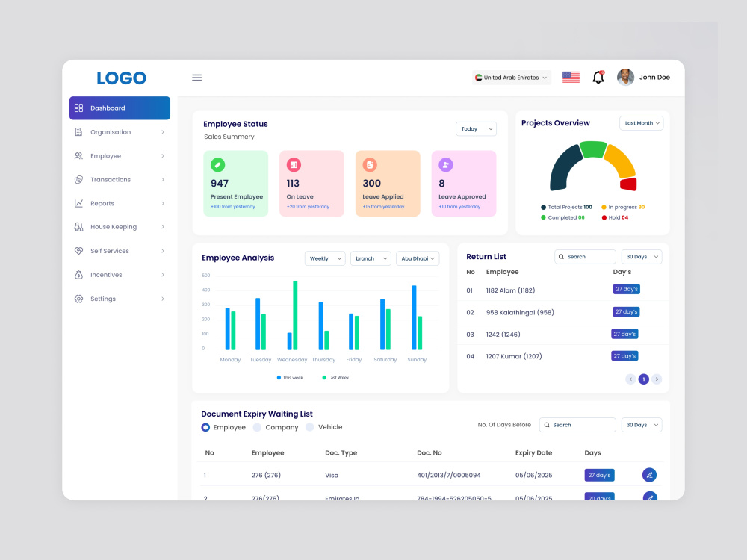Toggle the Last Week chart legend
Screen dimensions: 747x560
pyautogui.click(x=335, y=378)
